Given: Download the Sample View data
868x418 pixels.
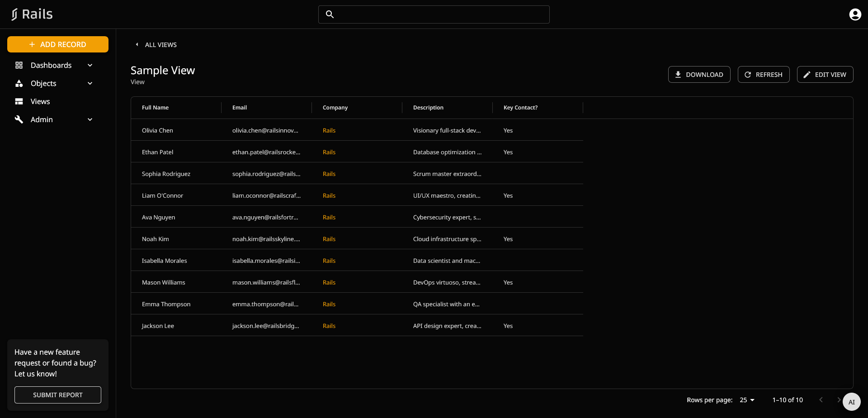Looking at the screenshot, I should coord(699,75).
